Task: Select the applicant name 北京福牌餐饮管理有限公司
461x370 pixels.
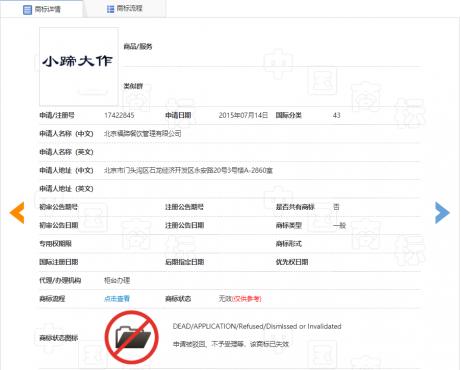Action: (x=143, y=134)
